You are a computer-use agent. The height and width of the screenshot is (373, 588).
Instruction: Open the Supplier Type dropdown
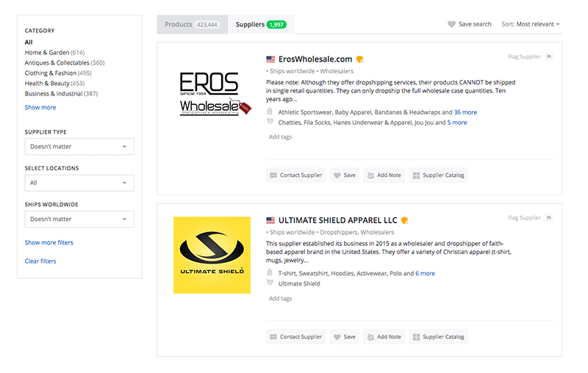pos(79,147)
